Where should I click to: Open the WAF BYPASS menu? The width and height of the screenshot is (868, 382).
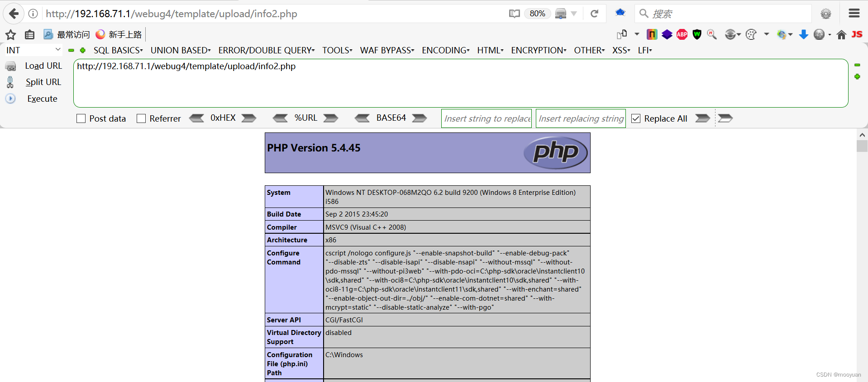click(x=387, y=50)
